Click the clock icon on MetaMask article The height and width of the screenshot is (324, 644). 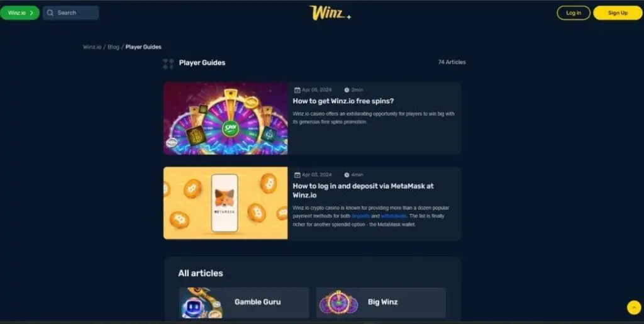347,175
